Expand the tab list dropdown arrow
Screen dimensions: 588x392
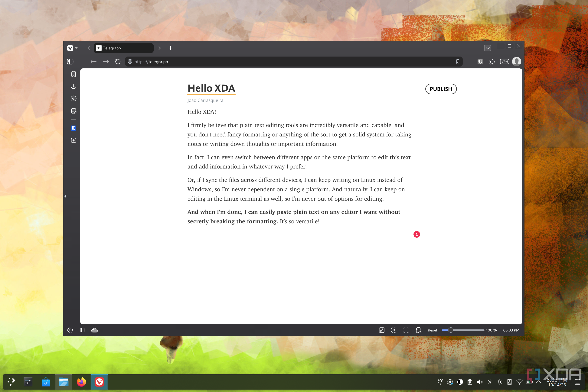coord(488,48)
